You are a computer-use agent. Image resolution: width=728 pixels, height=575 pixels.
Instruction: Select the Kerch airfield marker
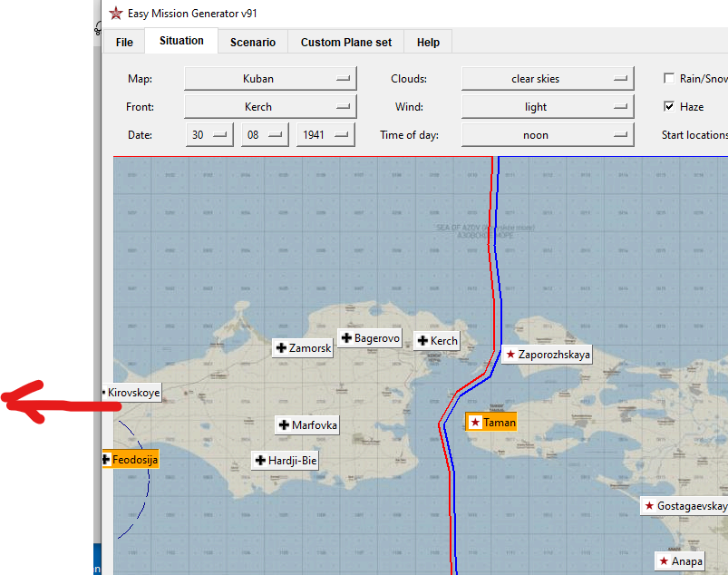tap(437, 341)
